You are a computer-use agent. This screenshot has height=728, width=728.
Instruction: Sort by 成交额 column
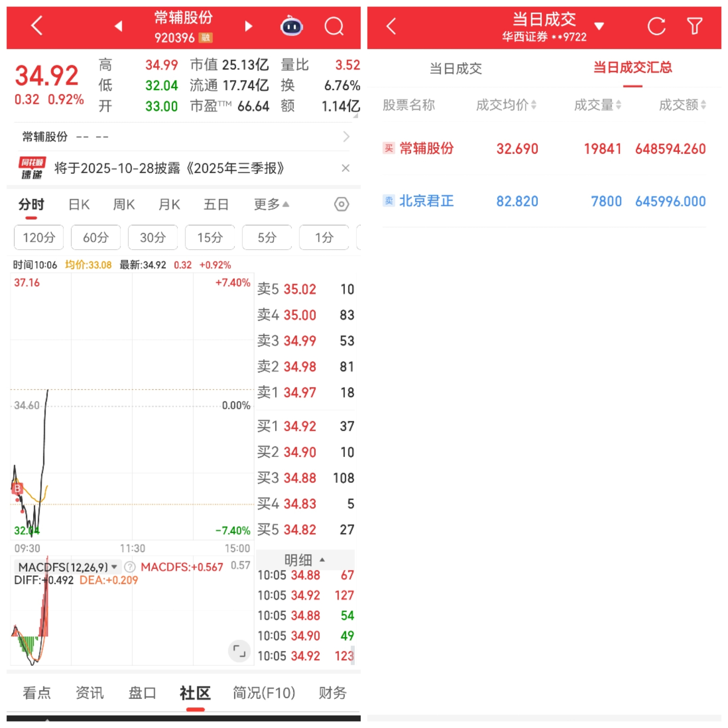682,105
